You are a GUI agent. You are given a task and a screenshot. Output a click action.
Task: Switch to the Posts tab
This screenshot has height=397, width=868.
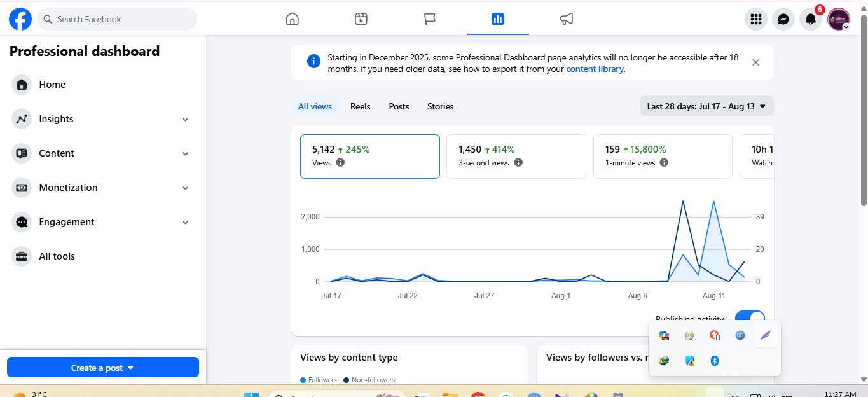(x=399, y=106)
